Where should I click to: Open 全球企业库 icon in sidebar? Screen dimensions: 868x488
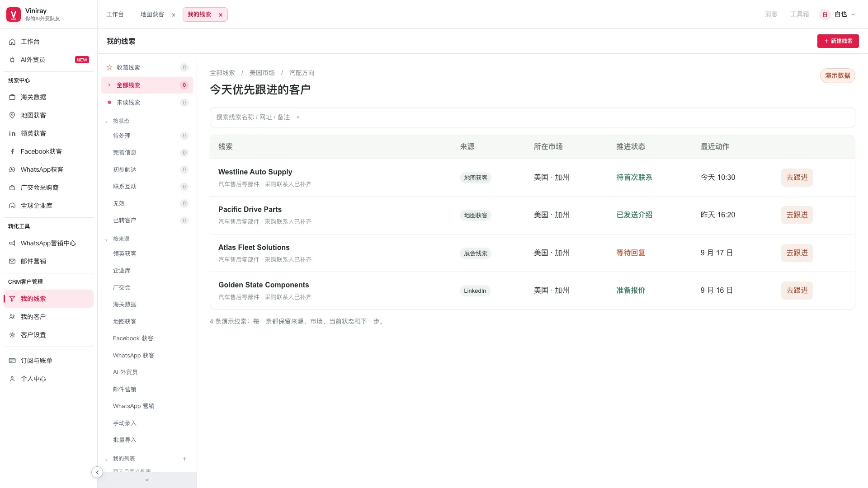[x=12, y=206]
